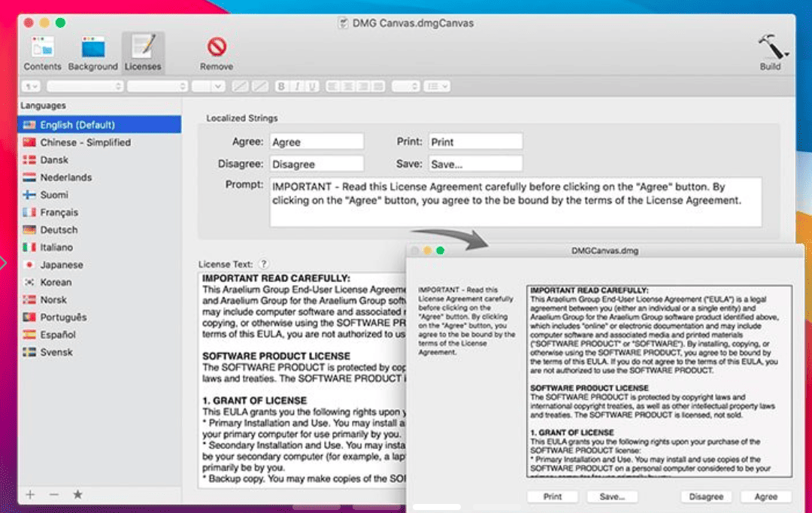Click into the License Text editor
The height and width of the screenshot is (513, 812).
pyautogui.click(x=302, y=381)
